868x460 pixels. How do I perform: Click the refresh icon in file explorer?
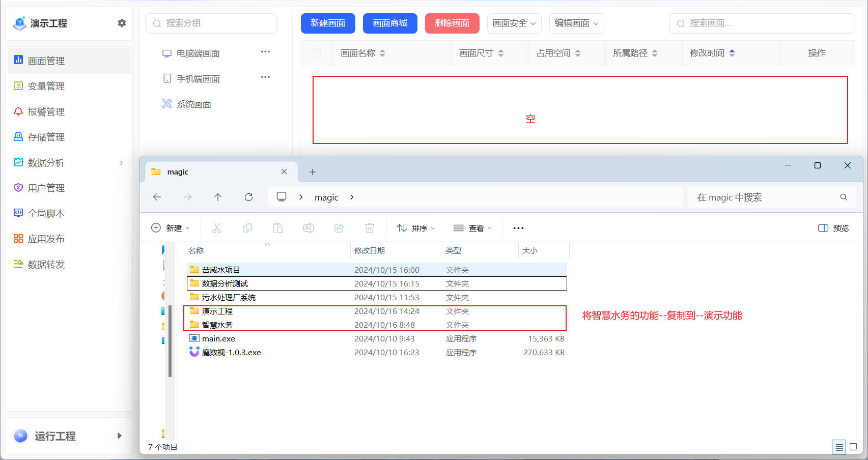tap(248, 197)
